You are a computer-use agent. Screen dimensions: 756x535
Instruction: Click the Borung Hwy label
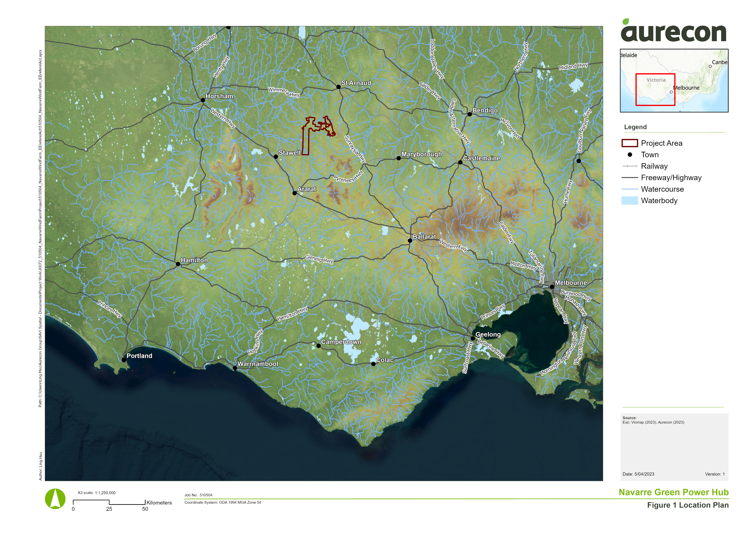(x=205, y=43)
